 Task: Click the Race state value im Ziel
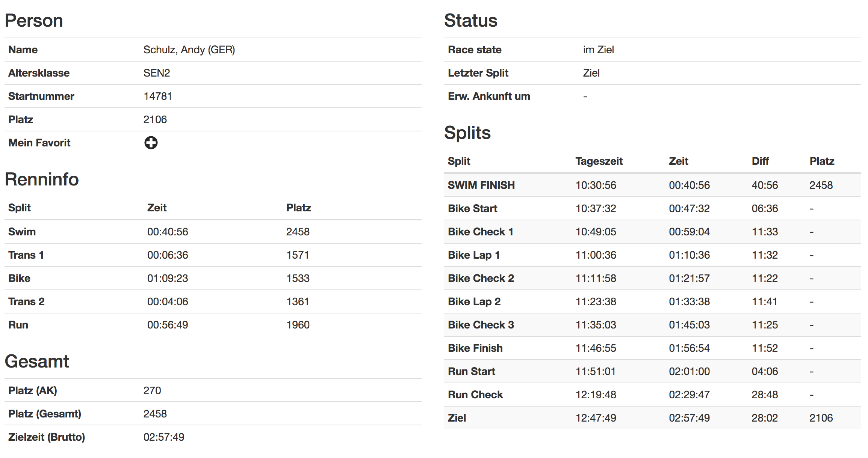(x=598, y=50)
